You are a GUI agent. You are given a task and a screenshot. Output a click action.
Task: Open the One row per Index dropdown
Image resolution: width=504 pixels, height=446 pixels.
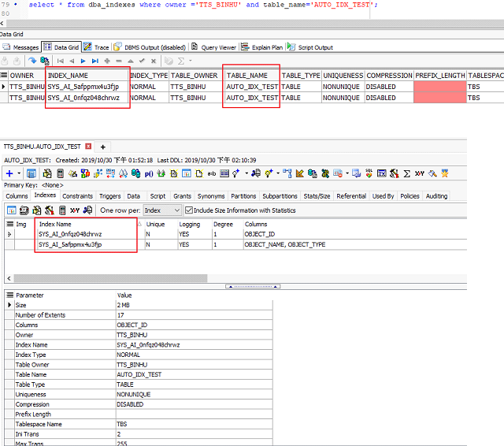pyautogui.click(x=162, y=210)
